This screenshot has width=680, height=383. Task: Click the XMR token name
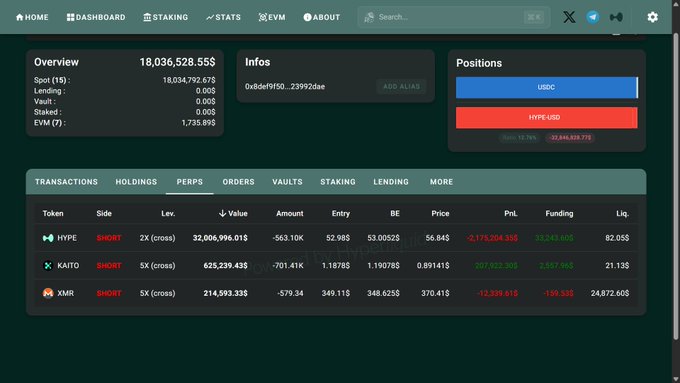pos(65,293)
